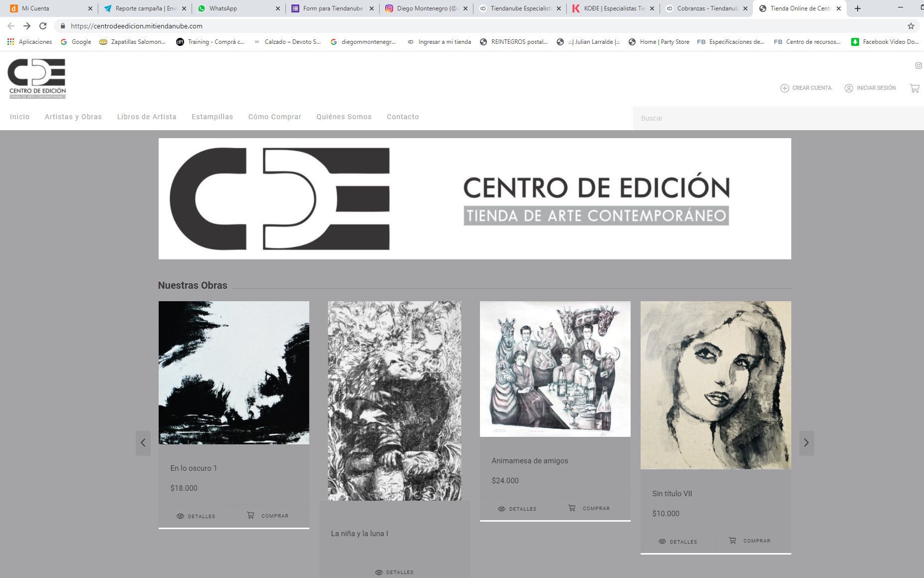This screenshot has width=924, height=578.
Task: Click the browser back arrow
Action: [11, 25]
